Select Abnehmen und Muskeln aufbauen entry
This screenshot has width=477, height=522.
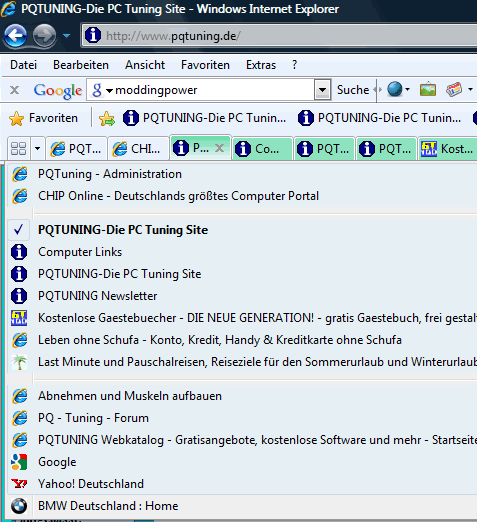(242, 396)
